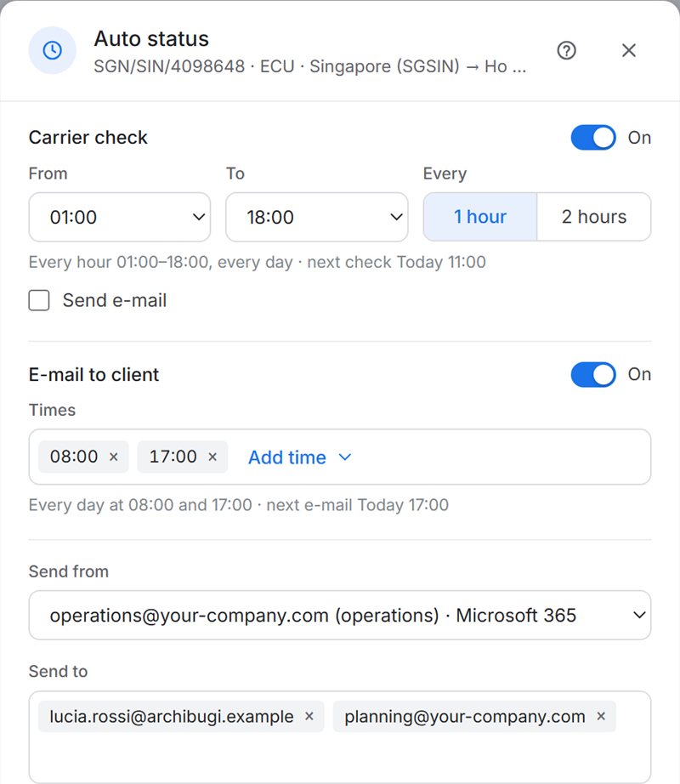Remove recipient lucia.rossi@archibugi.example
680x784 pixels.
pyautogui.click(x=309, y=717)
